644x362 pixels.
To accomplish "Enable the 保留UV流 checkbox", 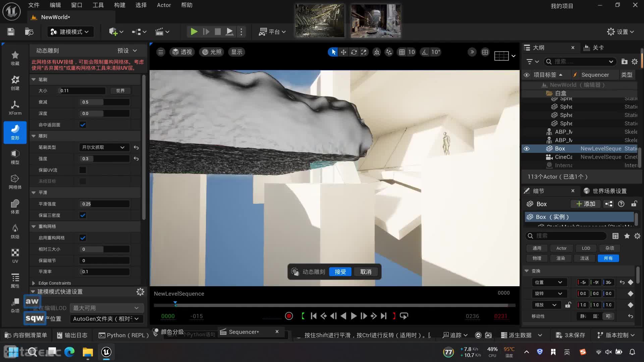I will pos(83,170).
